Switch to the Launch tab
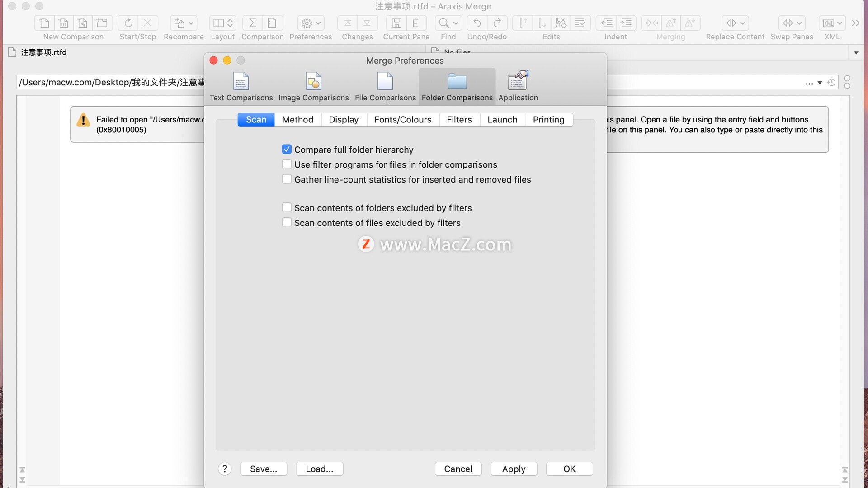This screenshot has width=868, height=488. (x=502, y=119)
